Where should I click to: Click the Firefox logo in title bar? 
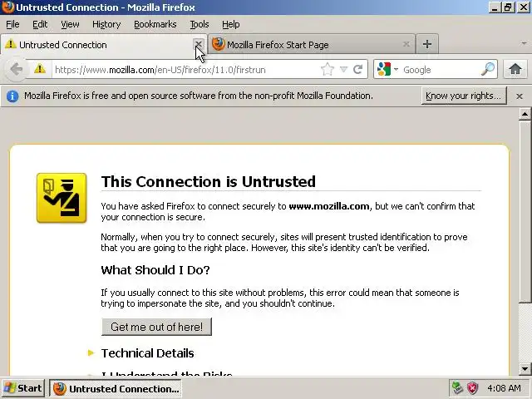[x=7, y=7]
